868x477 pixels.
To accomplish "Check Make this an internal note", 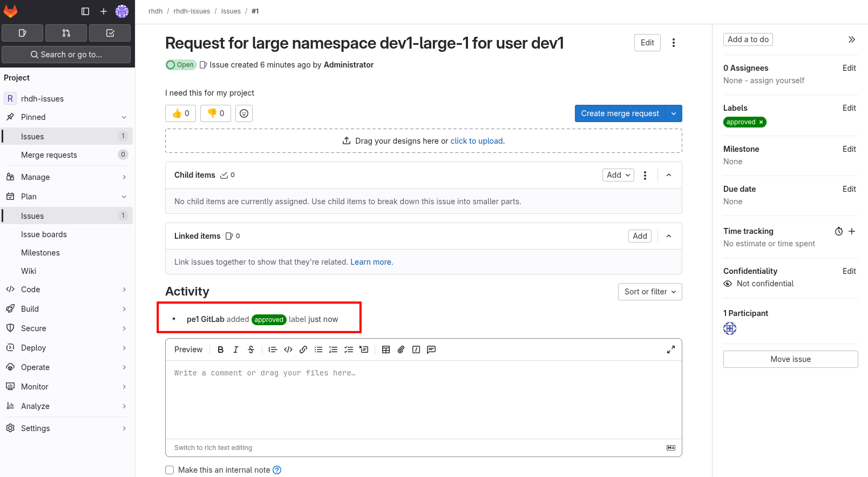I will coord(169,470).
